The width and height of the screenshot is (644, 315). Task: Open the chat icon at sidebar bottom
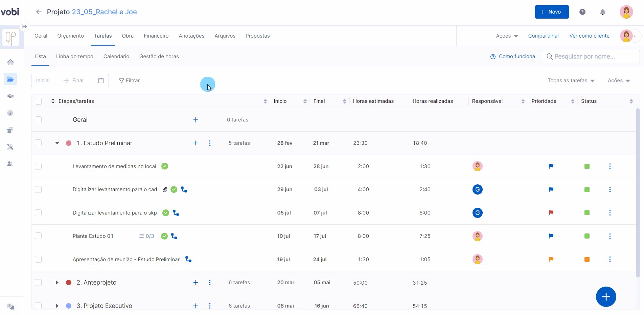point(11,307)
